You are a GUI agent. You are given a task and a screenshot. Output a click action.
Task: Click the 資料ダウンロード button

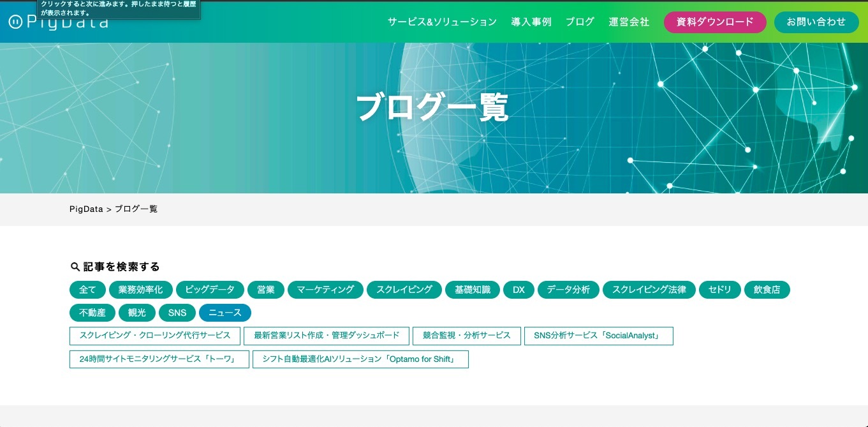[x=715, y=22]
